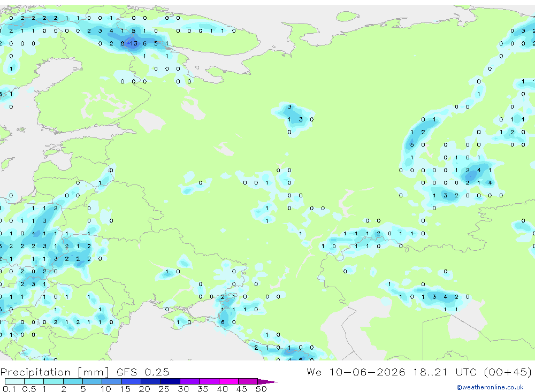535x392 pixels.
Task: Click the 'GFS 0.25' model label
Action: (x=143, y=372)
